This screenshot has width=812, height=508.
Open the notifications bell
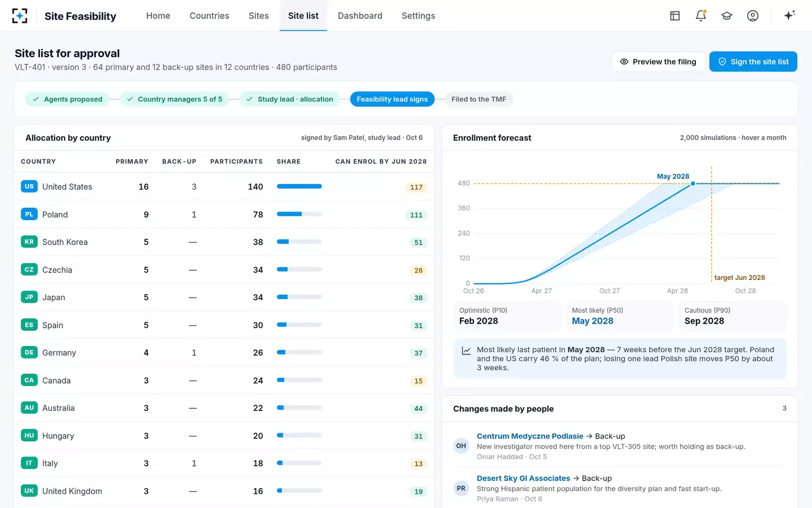pos(701,16)
